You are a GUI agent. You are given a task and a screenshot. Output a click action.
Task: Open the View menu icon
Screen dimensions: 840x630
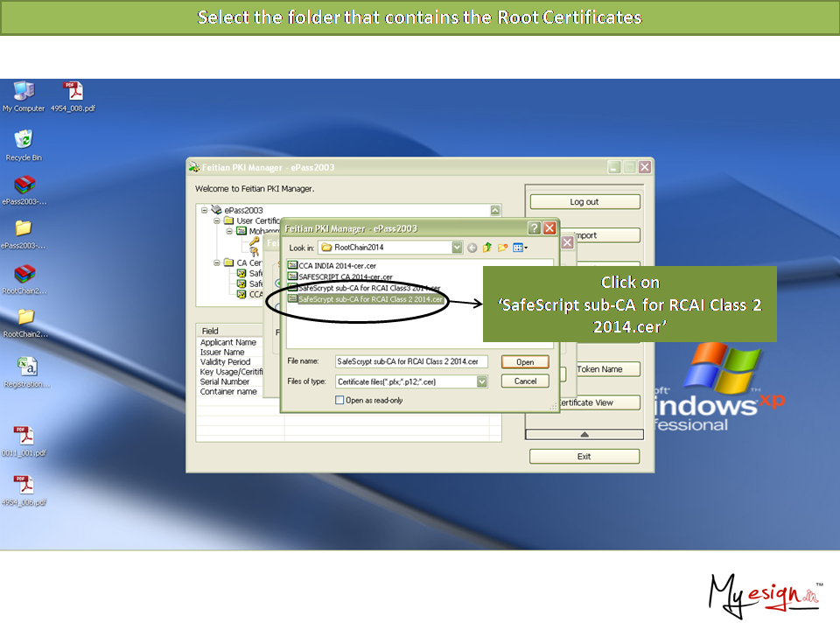coord(520,248)
